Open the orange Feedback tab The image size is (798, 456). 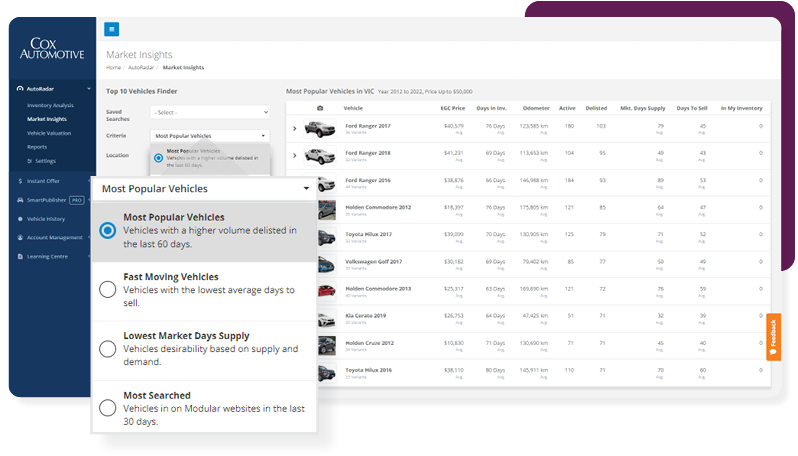pyautogui.click(x=773, y=337)
